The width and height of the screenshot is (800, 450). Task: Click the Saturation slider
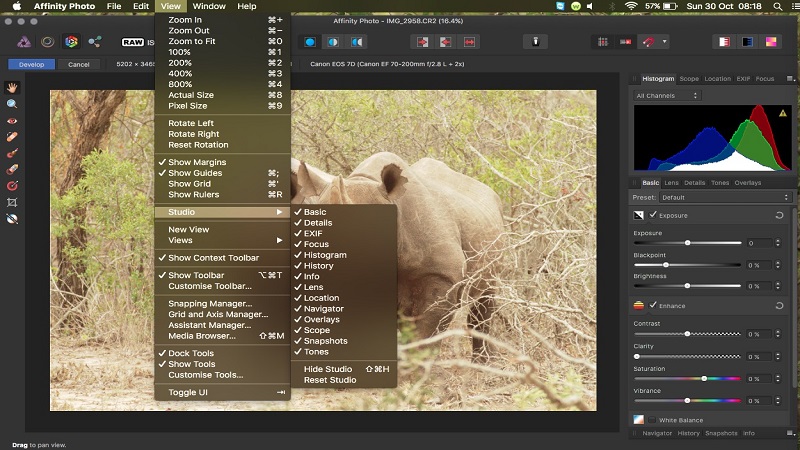[x=687, y=379]
